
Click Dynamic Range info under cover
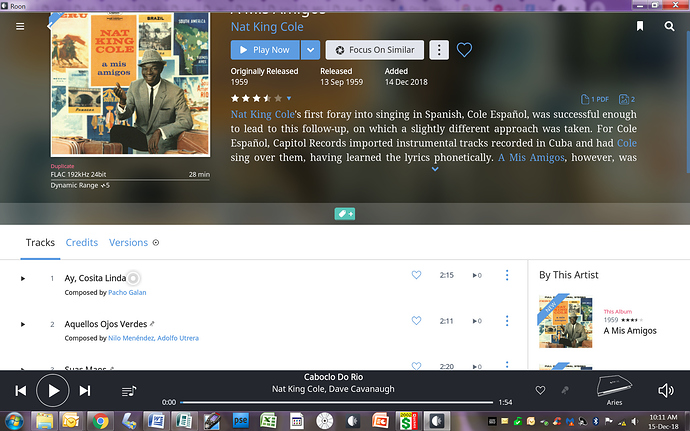pyautogui.click(x=80, y=186)
